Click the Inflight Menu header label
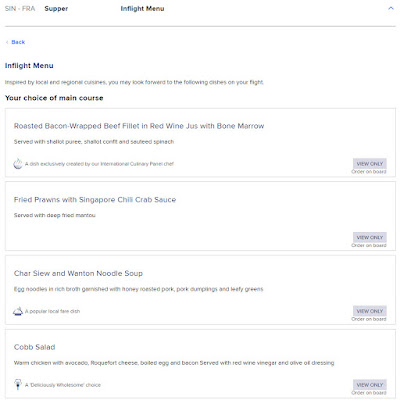This screenshot has width=400, height=400. pyautogui.click(x=142, y=9)
